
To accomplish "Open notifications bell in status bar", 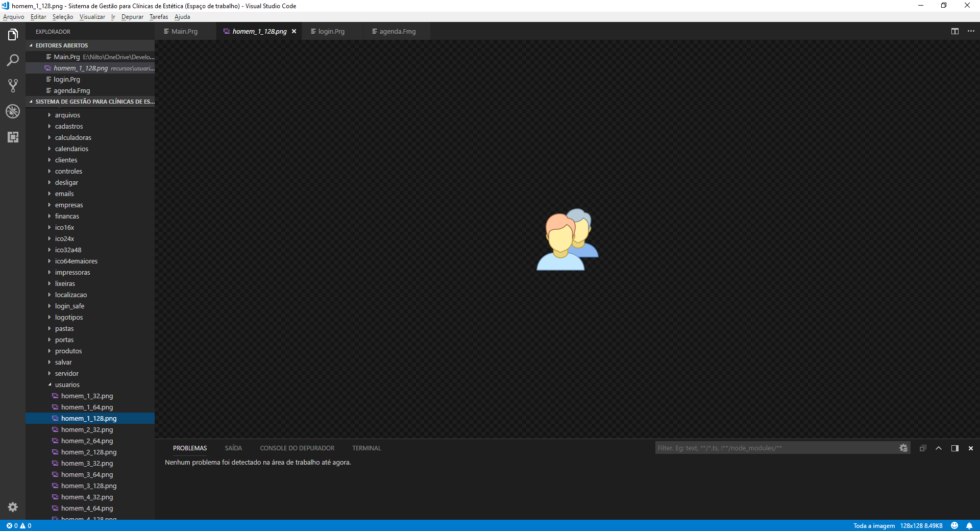I will point(969,526).
